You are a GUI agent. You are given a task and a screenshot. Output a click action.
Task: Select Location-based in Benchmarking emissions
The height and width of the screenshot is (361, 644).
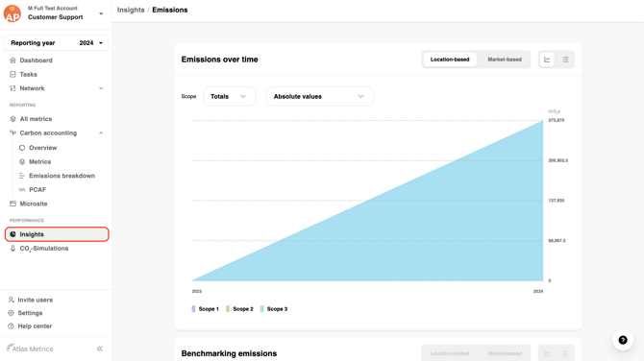[x=450, y=353]
